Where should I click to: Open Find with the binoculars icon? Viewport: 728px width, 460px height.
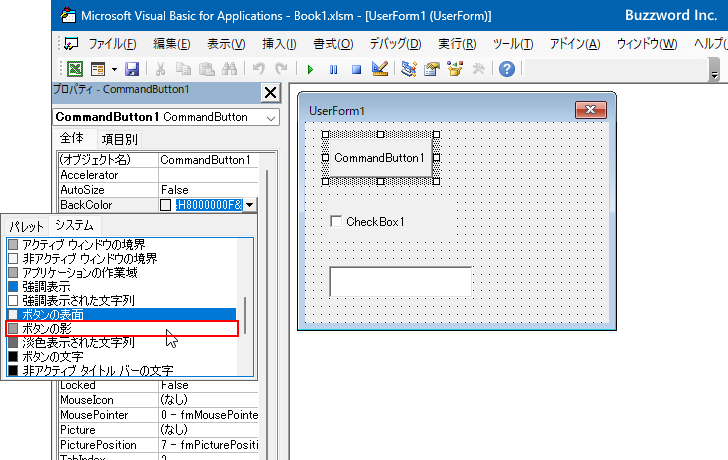(x=229, y=69)
